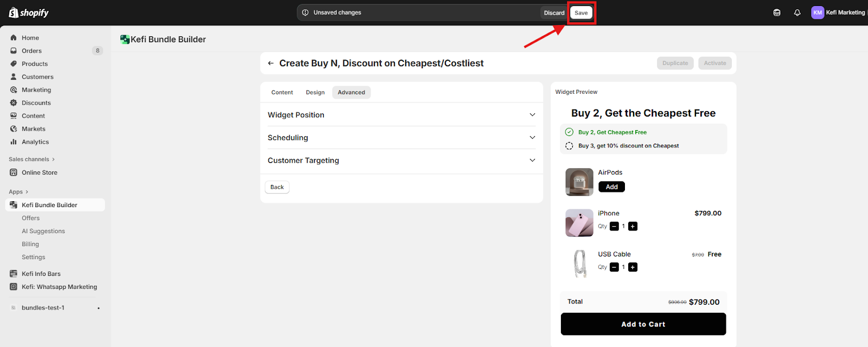Viewport: 868px width, 347px height.
Task: Open the Sidekick assistant icon in top bar
Action: (777, 12)
